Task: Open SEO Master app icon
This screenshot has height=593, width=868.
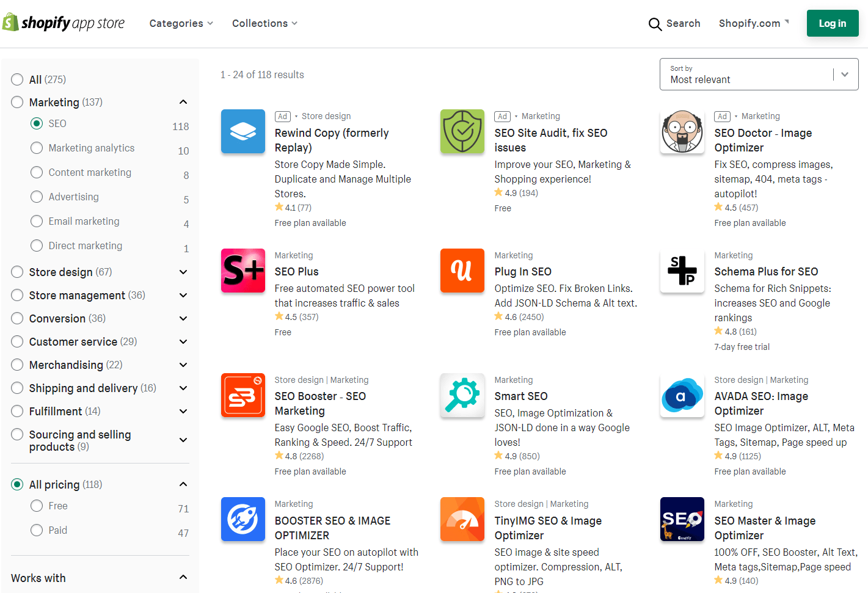Action: [682, 519]
